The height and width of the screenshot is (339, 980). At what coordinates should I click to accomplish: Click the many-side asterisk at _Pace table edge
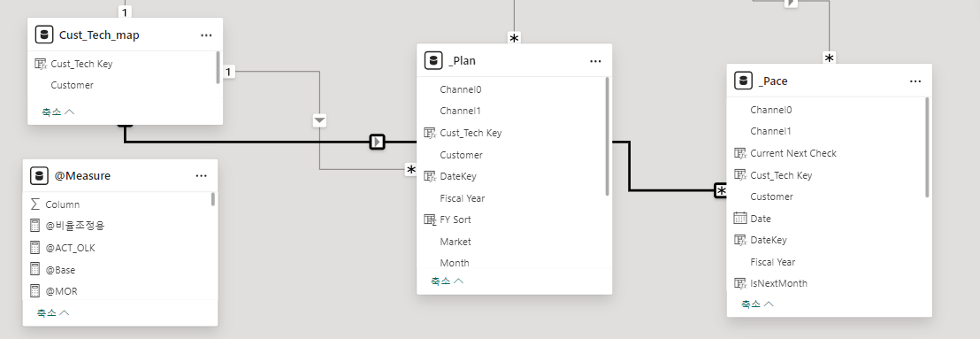coord(721,191)
